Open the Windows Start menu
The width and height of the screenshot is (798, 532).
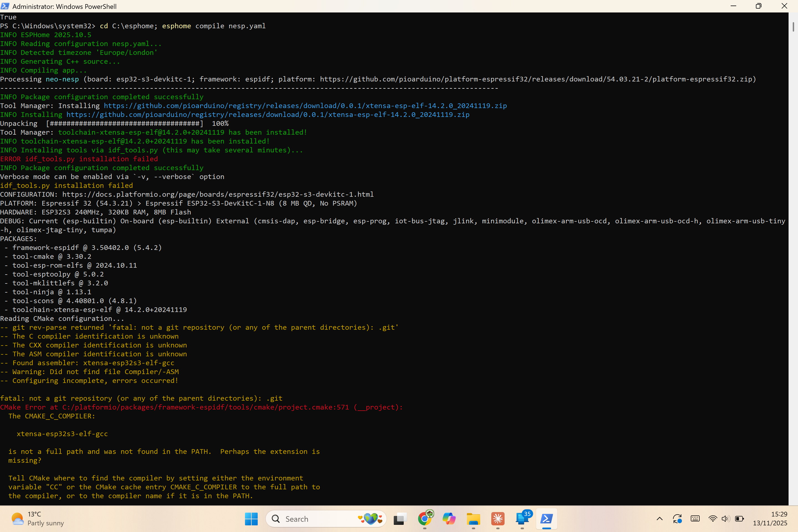(251, 519)
